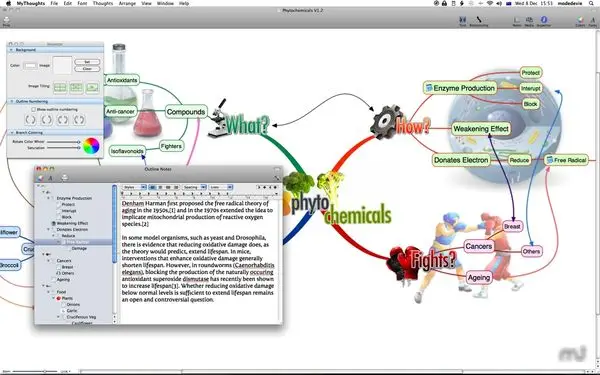Open the Thoughts menu
This screenshot has height=375, width=600.
(x=103, y=3)
